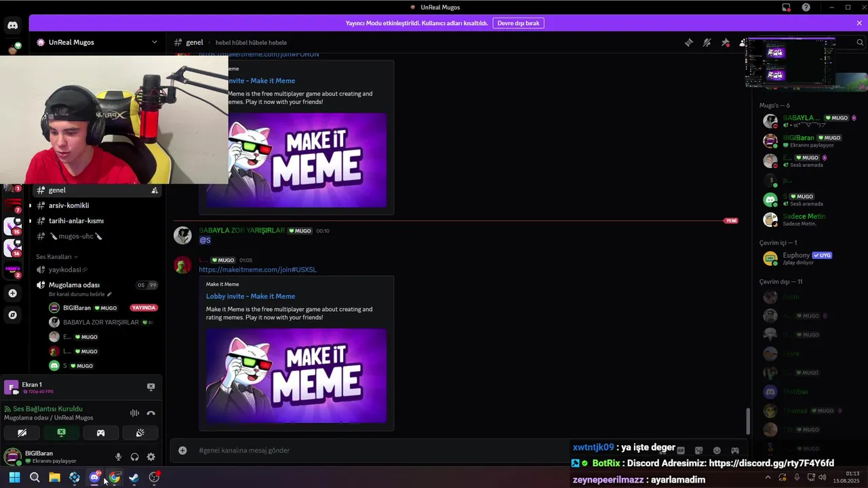Open apps gamepad icon in message bar
The width and height of the screenshot is (868, 488).
click(734, 450)
